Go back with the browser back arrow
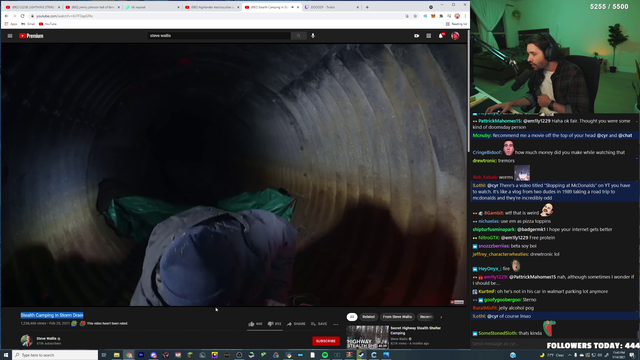Viewport: 640px width, 360px height. 7,16
